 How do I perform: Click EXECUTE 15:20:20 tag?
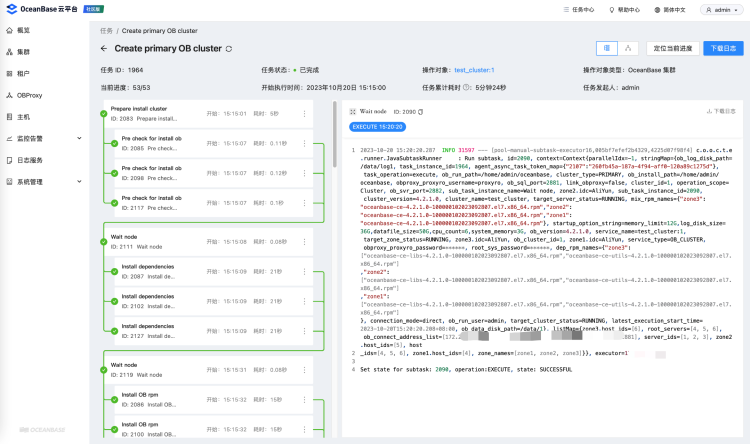[377, 127]
